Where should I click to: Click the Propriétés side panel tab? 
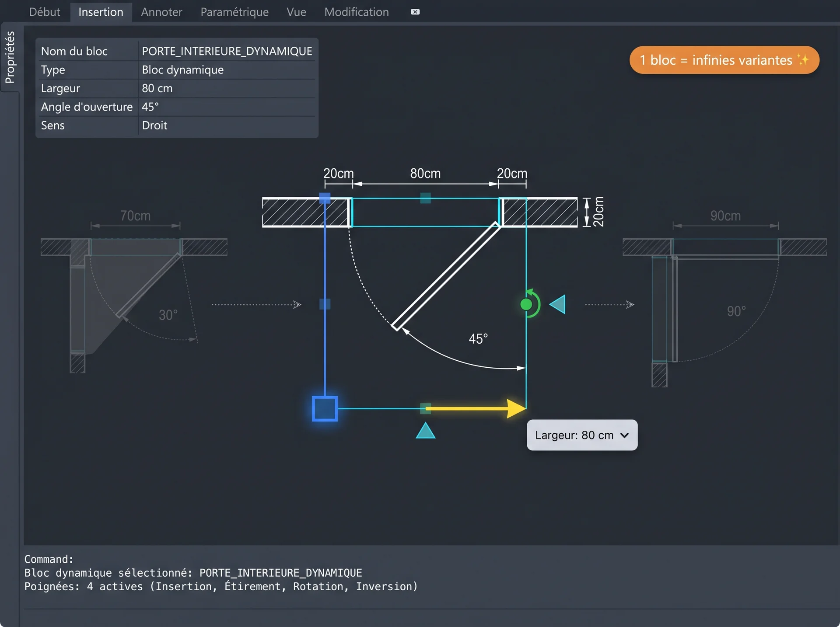point(10,57)
